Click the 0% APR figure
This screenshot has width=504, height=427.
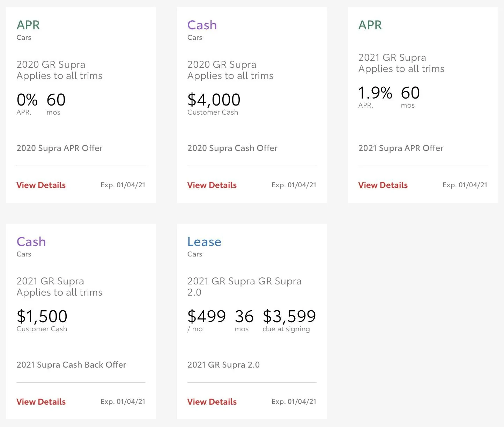coord(27,100)
